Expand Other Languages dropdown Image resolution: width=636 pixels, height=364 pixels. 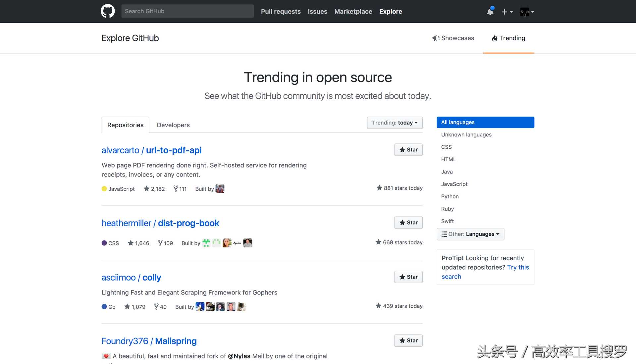(x=470, y=234)
